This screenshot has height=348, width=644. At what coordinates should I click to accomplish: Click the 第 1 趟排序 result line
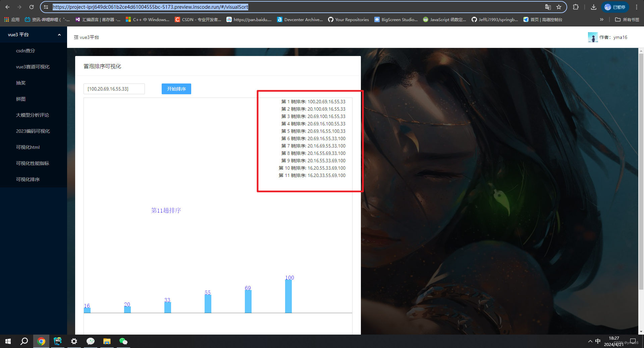click(313, 102)
